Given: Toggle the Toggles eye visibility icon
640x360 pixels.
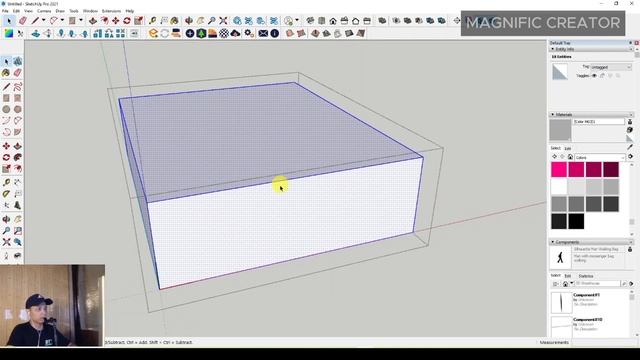Looking at the screenshot, I should point(594,76).
